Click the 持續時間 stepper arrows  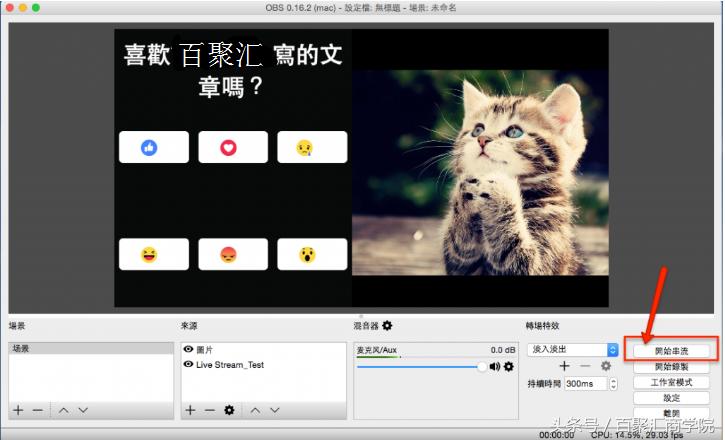pos(613,384)
